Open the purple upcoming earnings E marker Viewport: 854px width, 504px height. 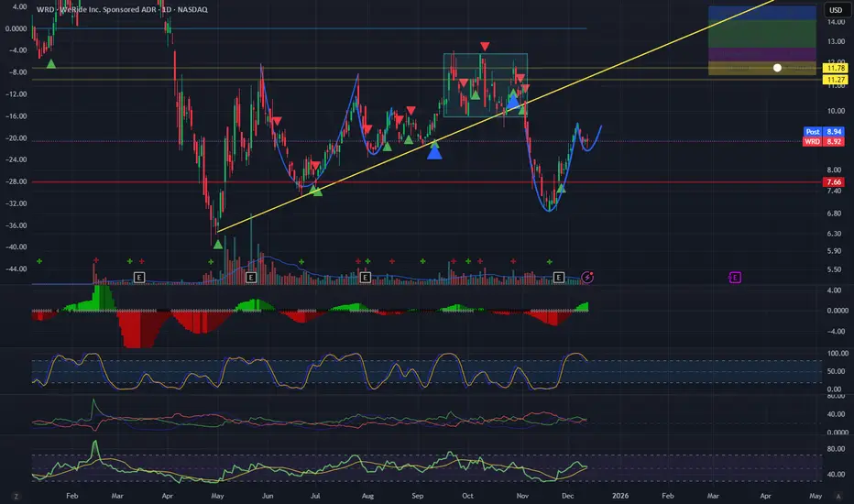(x=735, y=278)
